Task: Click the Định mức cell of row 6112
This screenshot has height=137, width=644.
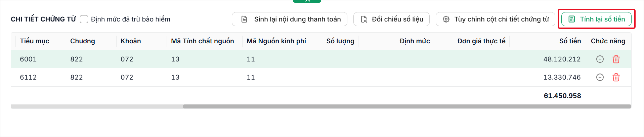Action: (x=396, y=77)
